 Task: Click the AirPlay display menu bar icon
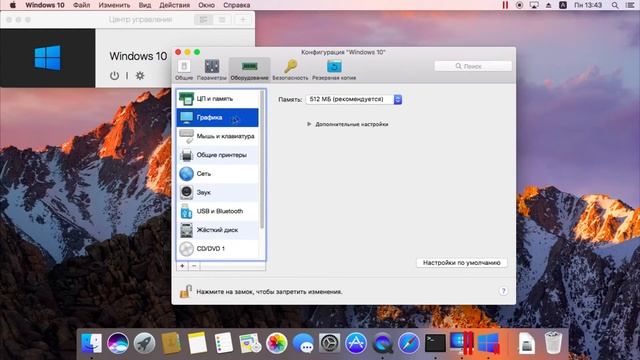click(x=534, y=5)
